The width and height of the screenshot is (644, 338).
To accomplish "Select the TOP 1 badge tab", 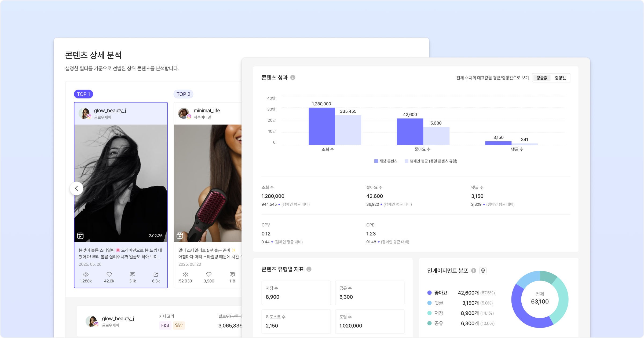I will point(83,94).
